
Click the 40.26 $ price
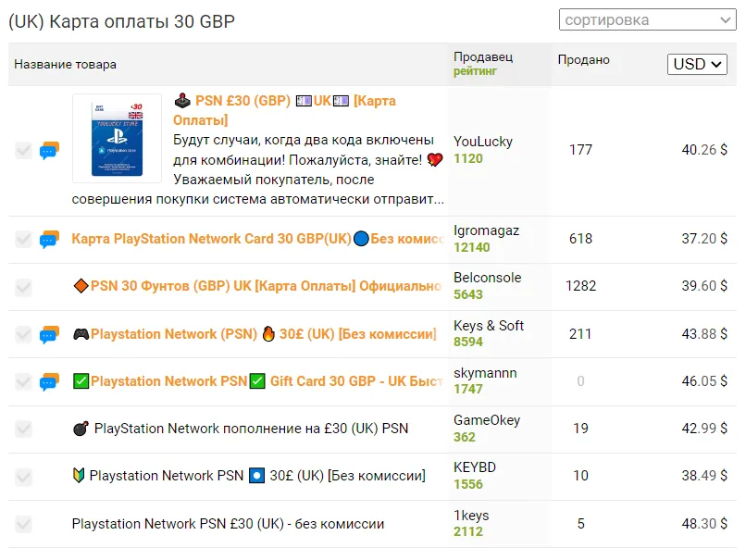tap(704, 150)
